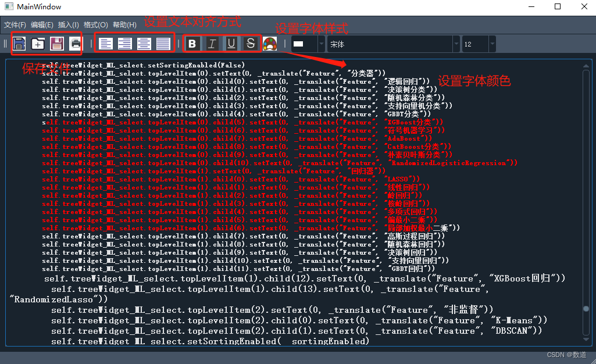Open the font size 12 dropdown
The height and width of the screenshot is (364, 596).
[x=477, y=44]
